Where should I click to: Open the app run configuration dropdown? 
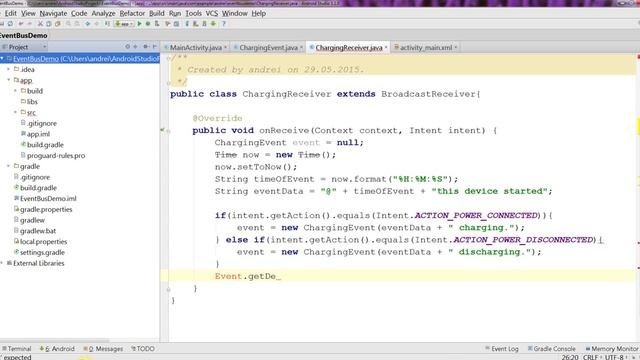[123, 24]
